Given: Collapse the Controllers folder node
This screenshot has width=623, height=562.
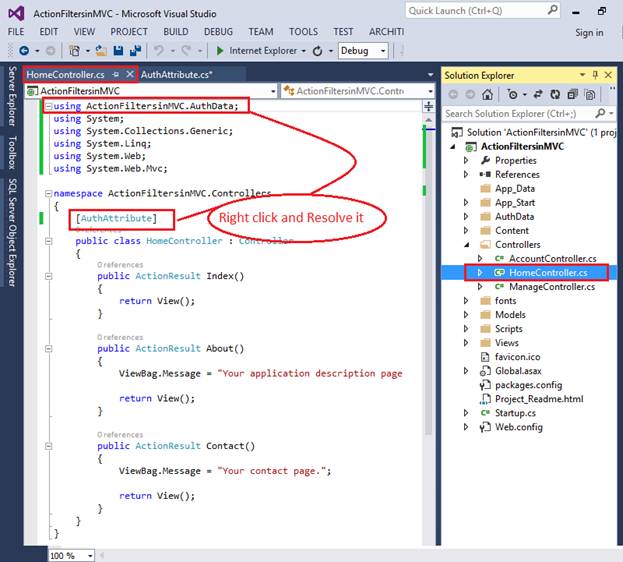Looking at the screenshot, I should 465,245.
